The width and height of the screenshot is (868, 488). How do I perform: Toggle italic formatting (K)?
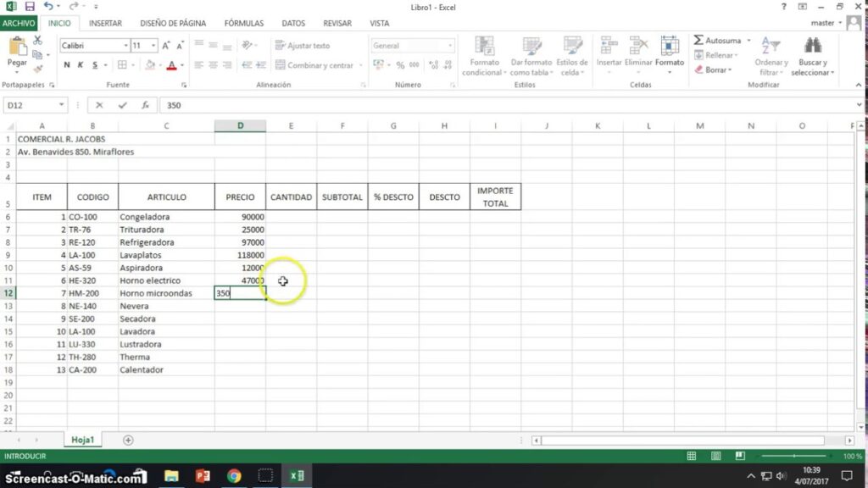[x=81, y=65]
